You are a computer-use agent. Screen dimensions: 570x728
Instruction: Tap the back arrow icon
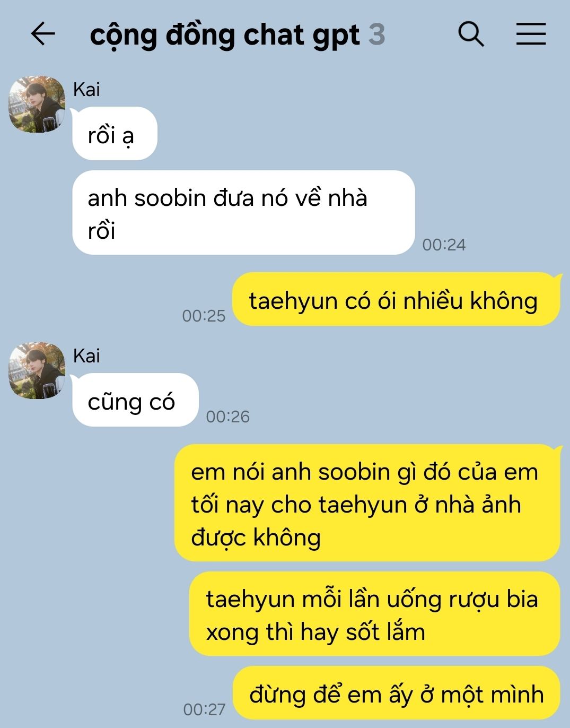(x=43, y=34)
